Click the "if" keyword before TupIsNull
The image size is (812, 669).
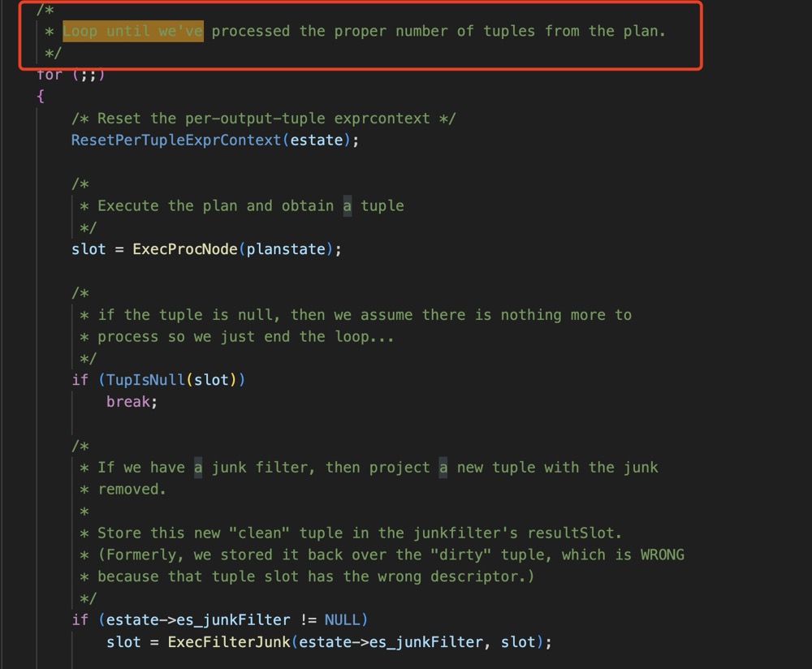point(80,380)
